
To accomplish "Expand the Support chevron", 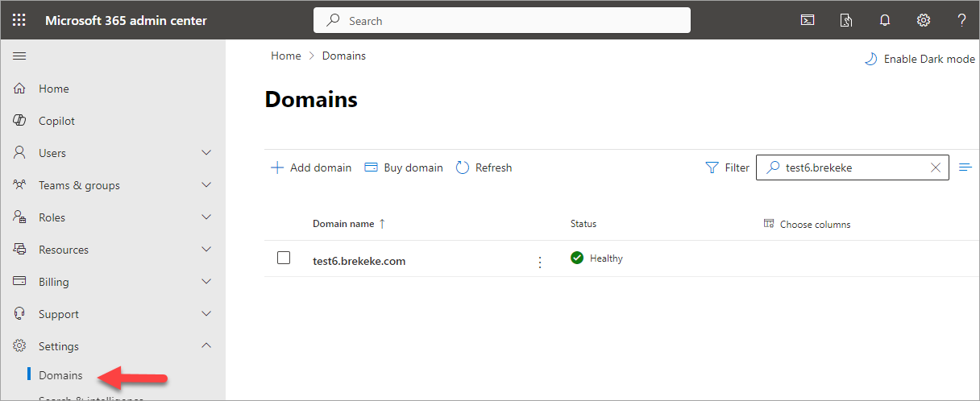I will [206, 313].
